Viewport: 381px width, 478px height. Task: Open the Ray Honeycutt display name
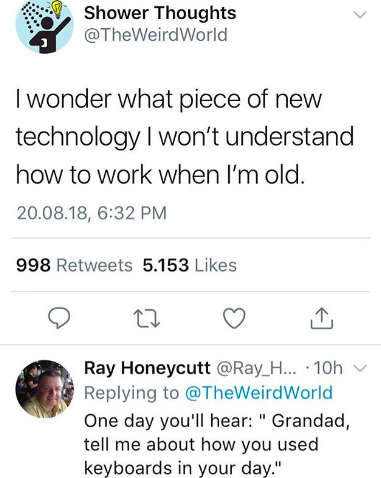tap(147, 368)
